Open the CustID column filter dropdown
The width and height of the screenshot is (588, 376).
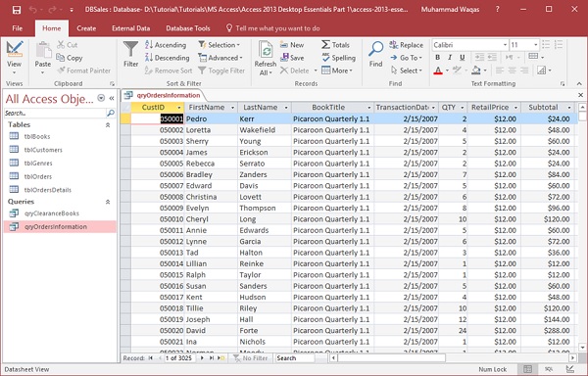point(179,108)
